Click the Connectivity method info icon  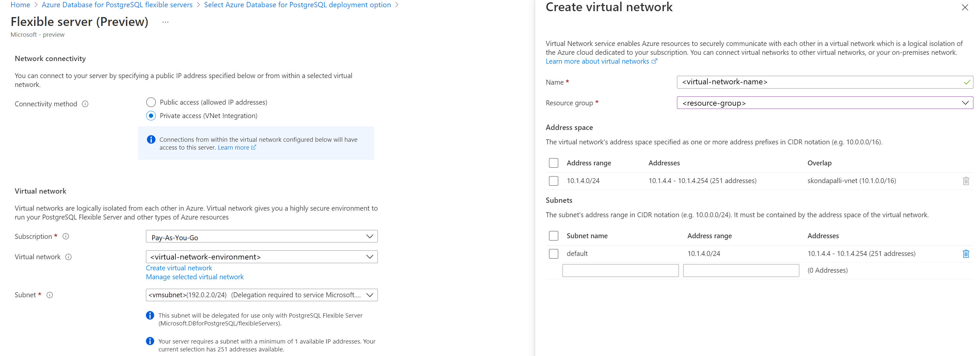[x=85, y=104]
